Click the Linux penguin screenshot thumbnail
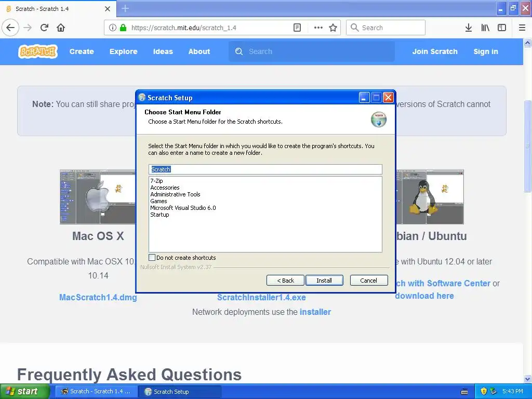Image resolution: width=532 pixels, height=399 pixels. [x=430, y=197]
